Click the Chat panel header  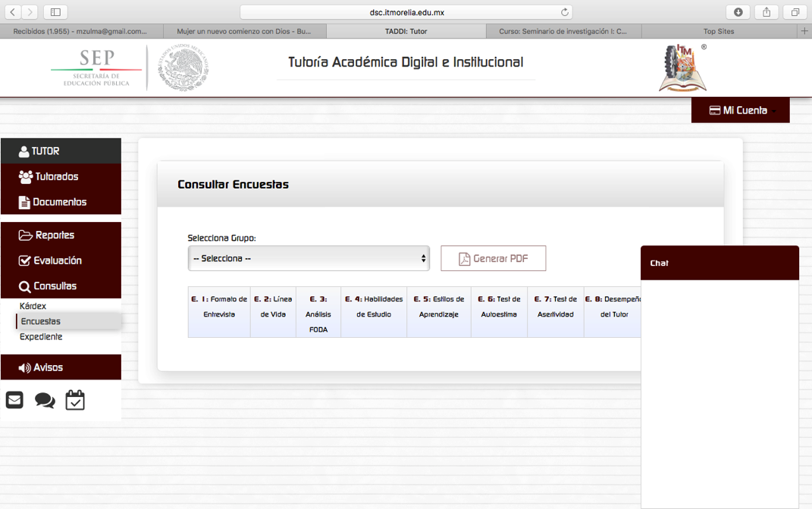pyautogui.click(x=719, y=263)
